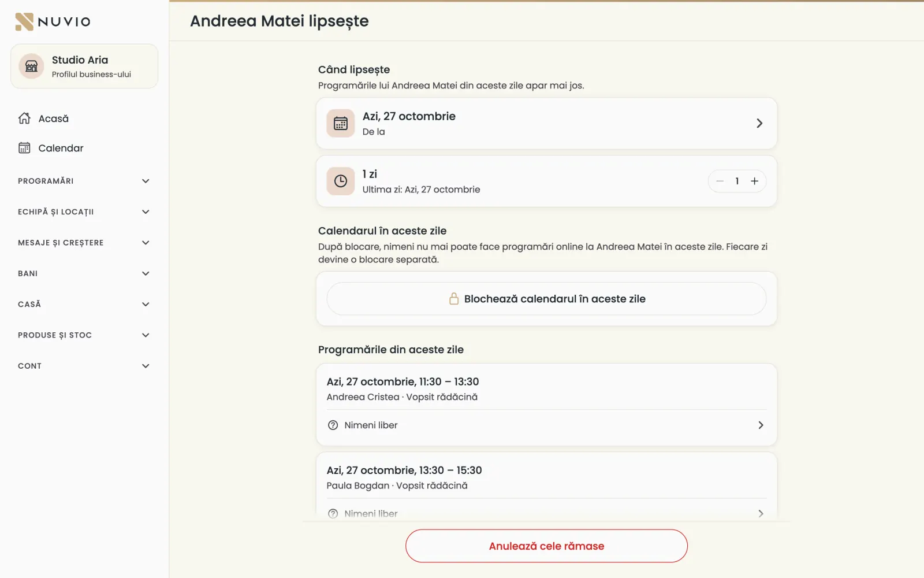Expand the Cont sidebar section

point(84,366)
